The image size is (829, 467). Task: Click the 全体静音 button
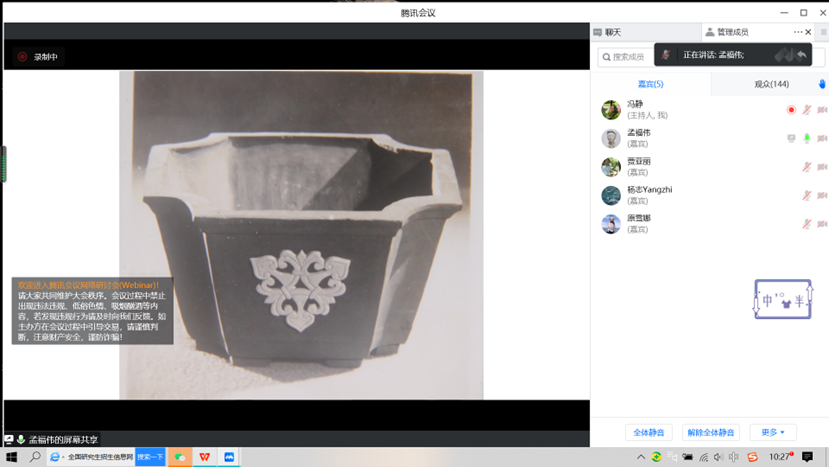point(649,432)
